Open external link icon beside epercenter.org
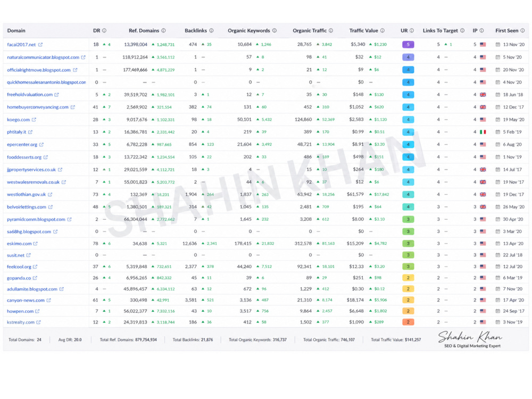532x399 pixels. (x=41, y=145)
